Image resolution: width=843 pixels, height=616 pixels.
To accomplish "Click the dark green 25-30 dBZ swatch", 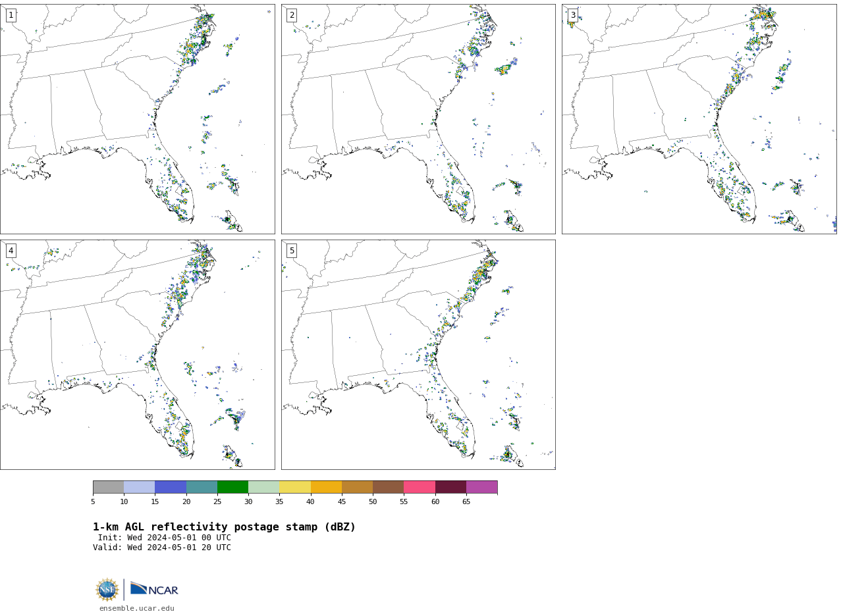I will pos(232,487).
